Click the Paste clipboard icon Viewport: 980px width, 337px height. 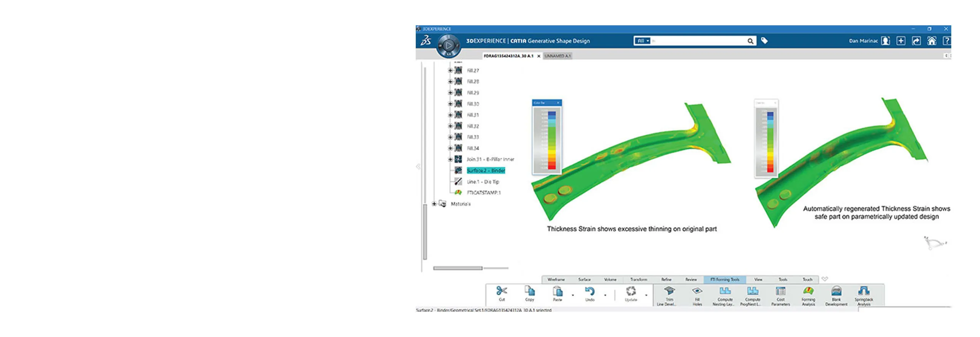click(558, 291)
